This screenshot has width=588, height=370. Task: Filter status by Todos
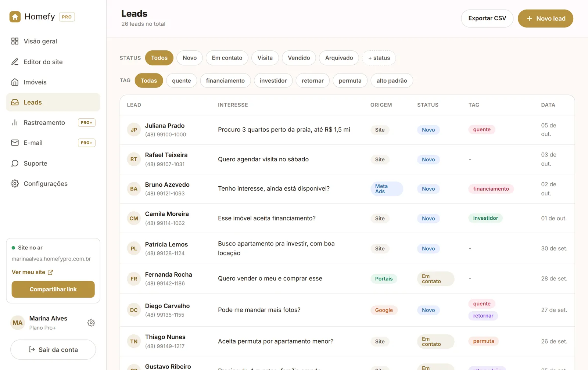(159, 58)
